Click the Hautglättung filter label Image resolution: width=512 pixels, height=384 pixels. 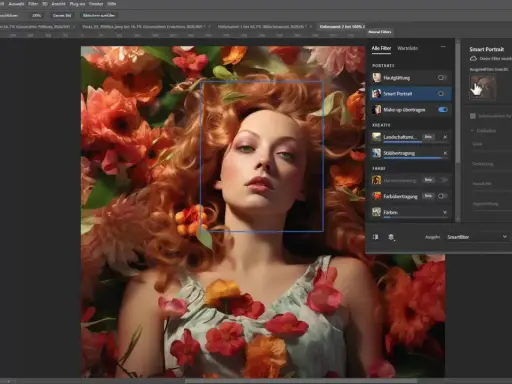397,78
